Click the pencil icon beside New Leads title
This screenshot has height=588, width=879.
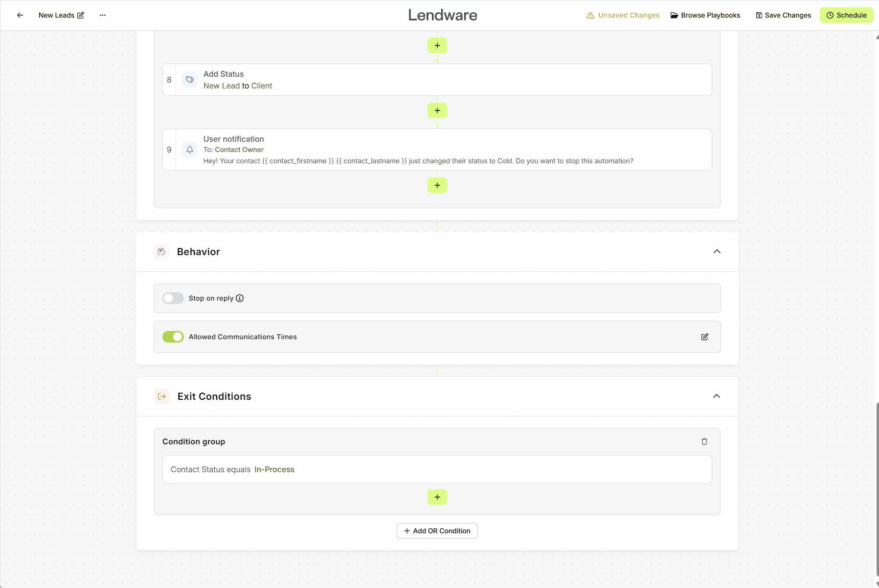(x=80, y=15)
